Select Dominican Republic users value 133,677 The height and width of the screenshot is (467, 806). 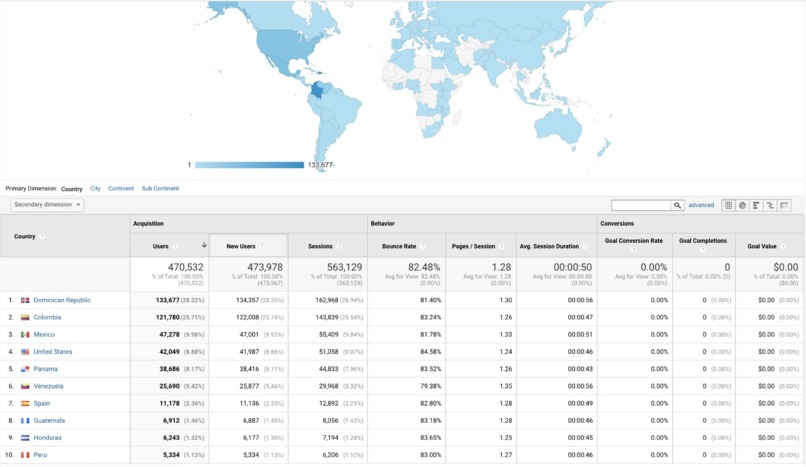click(x=168, y=300)
